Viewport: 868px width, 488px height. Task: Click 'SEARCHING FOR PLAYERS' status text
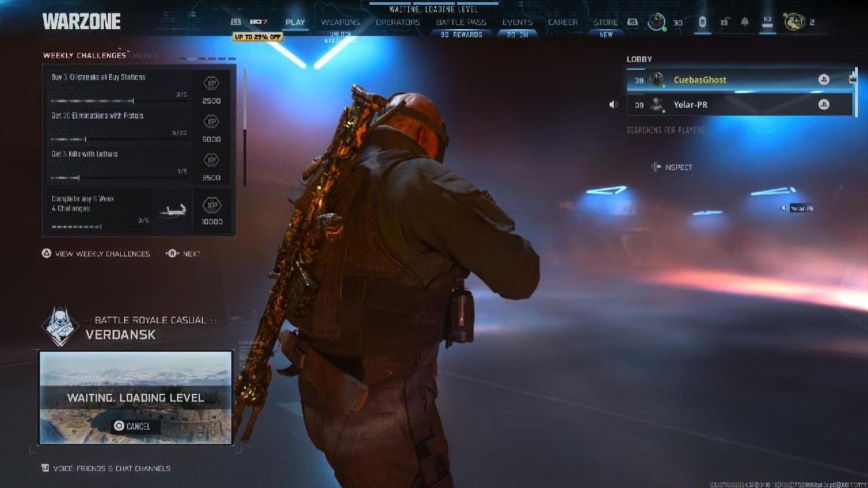(665, 130)
